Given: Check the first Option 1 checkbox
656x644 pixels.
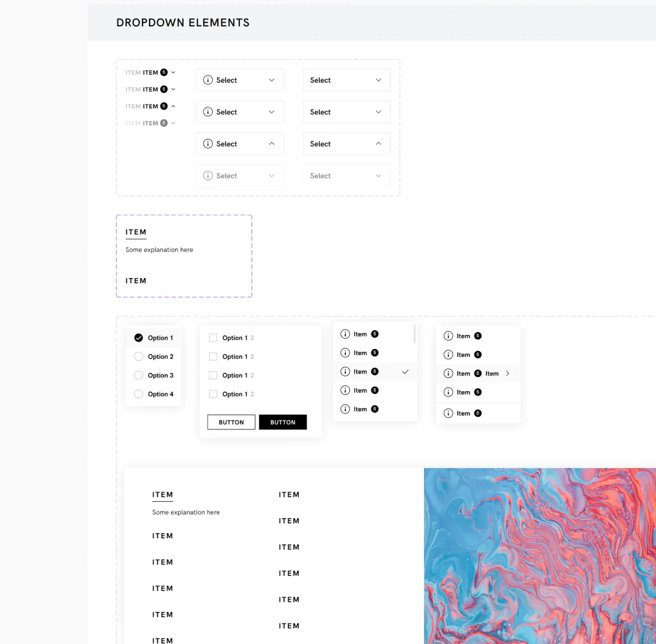Looking at the screenshot, I should [x=213, y=338].
